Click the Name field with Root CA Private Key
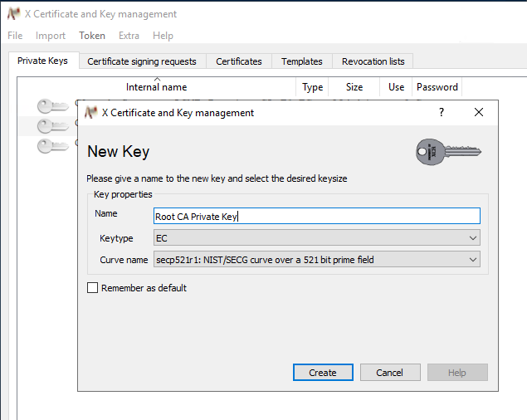Image resolution: width=527 pixels, height=420 pixels. [316, 216]
